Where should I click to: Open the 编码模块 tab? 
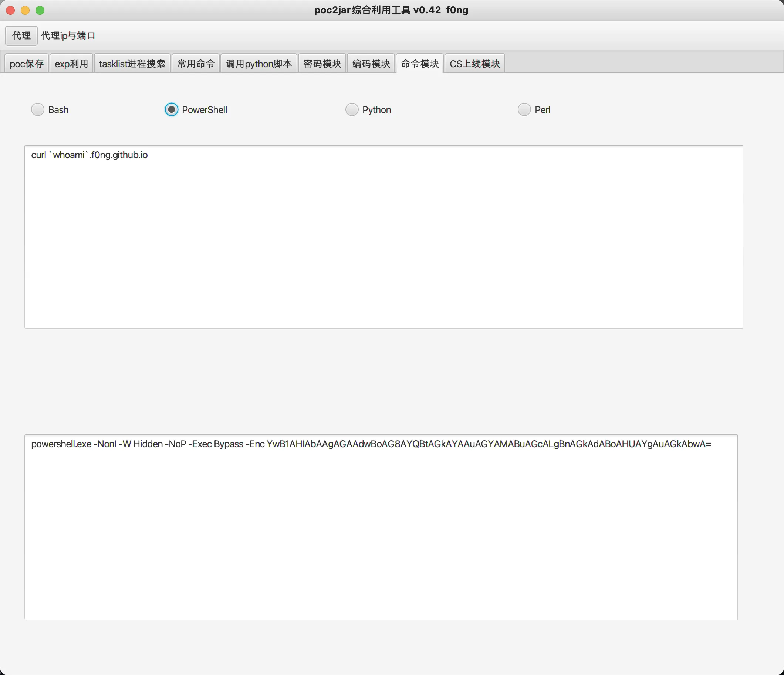pos(371,64)
